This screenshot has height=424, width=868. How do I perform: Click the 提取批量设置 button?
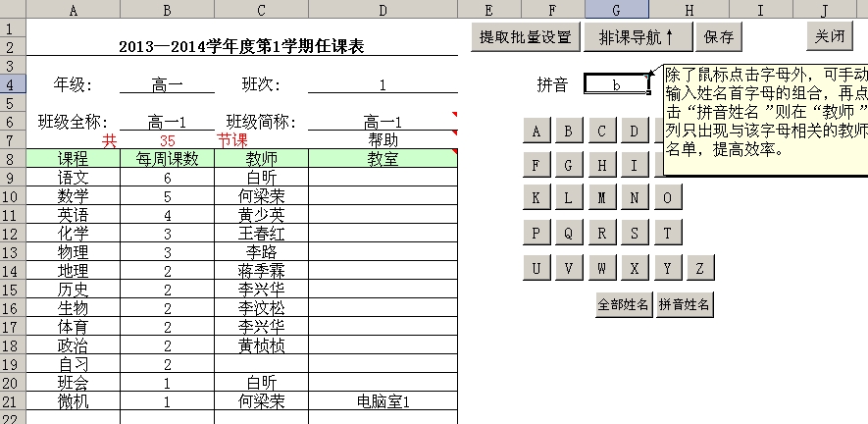[525, 37]
